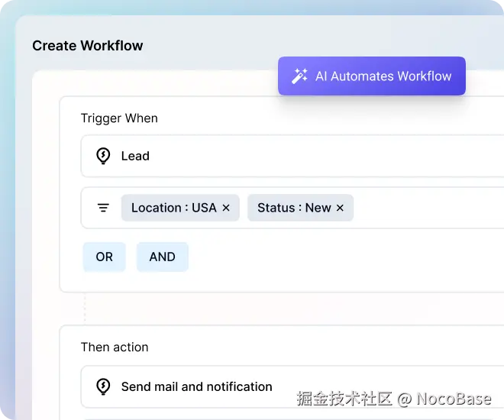Click the Lead trigger icon
The image size is (504, 420).
(103, 157)
